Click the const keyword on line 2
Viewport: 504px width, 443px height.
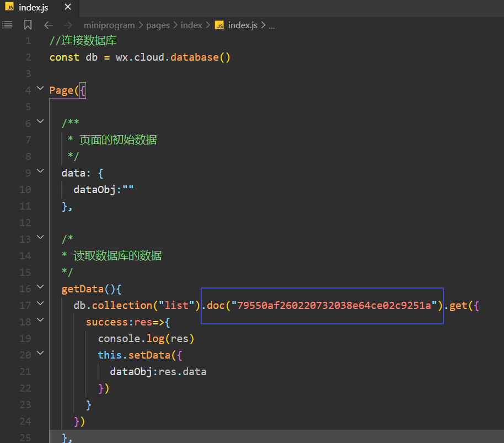click(65, 57)
